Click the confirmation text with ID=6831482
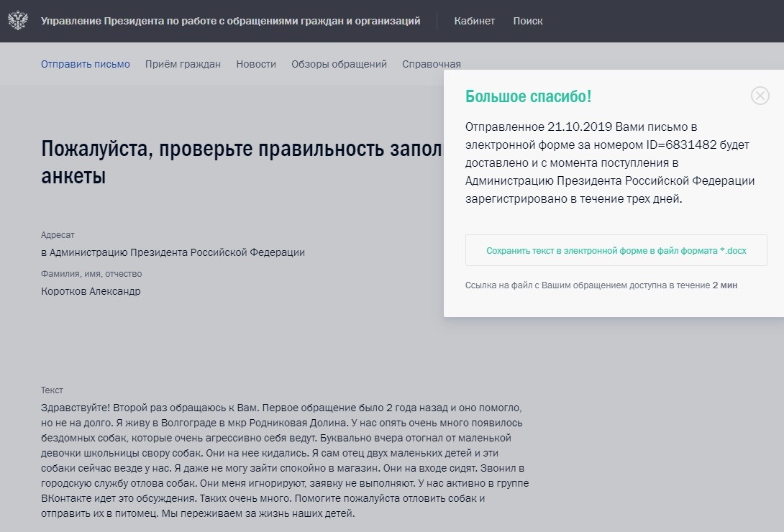Screen dimensions: 784x532 610,163
